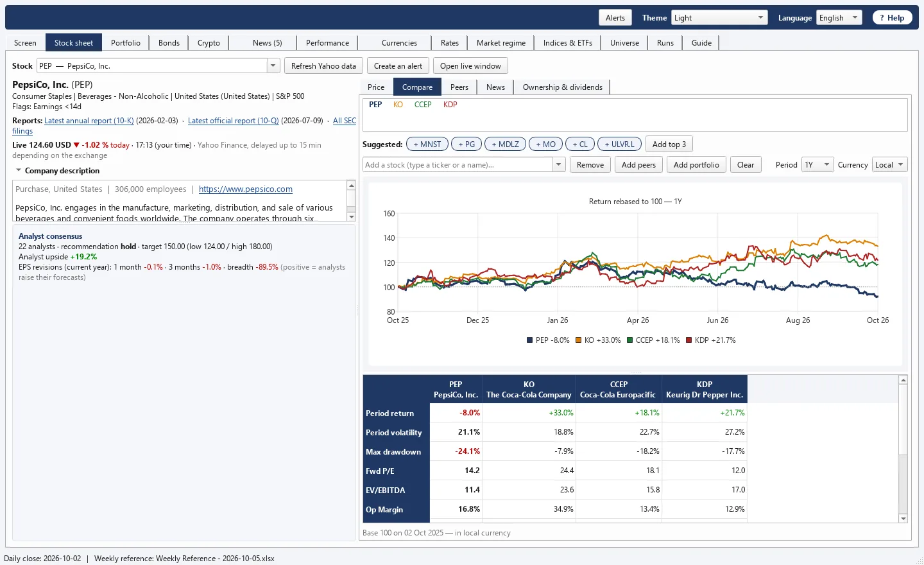This screenshot has height=565, width=924.
Task: Open the Indices & ETFs tab
Action: click(568, 43)
